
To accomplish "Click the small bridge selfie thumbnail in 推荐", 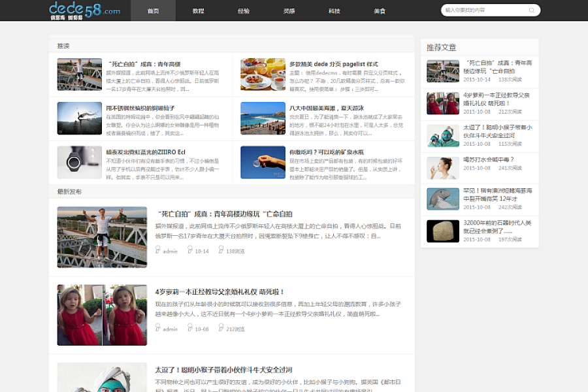I will pos(80,74).
